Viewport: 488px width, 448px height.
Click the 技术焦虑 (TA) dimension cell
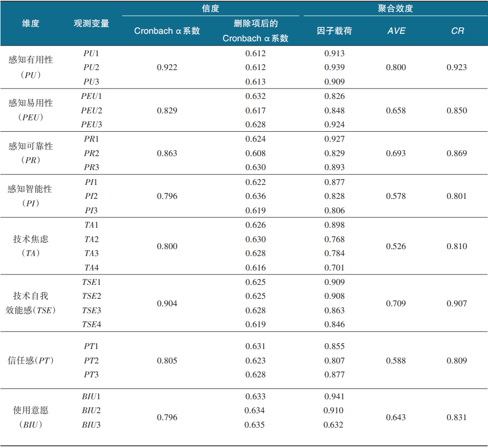[31, 246]
